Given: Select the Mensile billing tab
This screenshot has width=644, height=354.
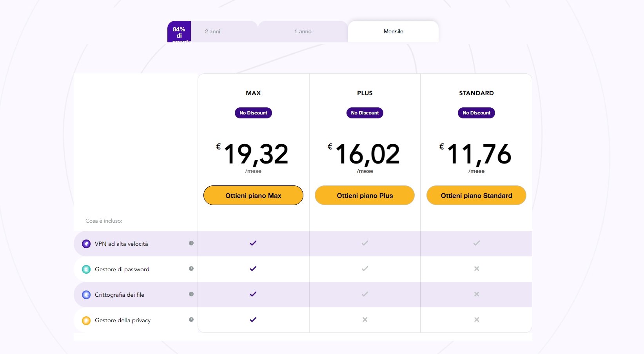Looking at the screenshot, I should 393,31.
